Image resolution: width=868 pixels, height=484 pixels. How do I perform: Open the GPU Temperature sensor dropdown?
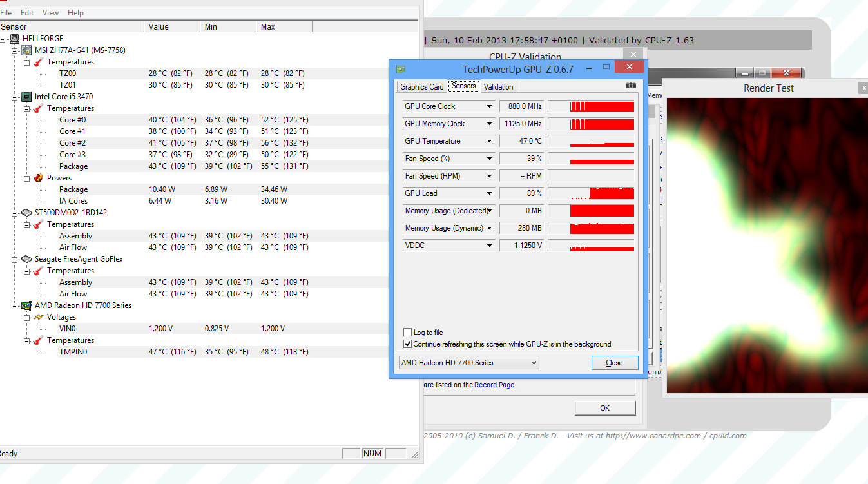[x=489, y=141]
